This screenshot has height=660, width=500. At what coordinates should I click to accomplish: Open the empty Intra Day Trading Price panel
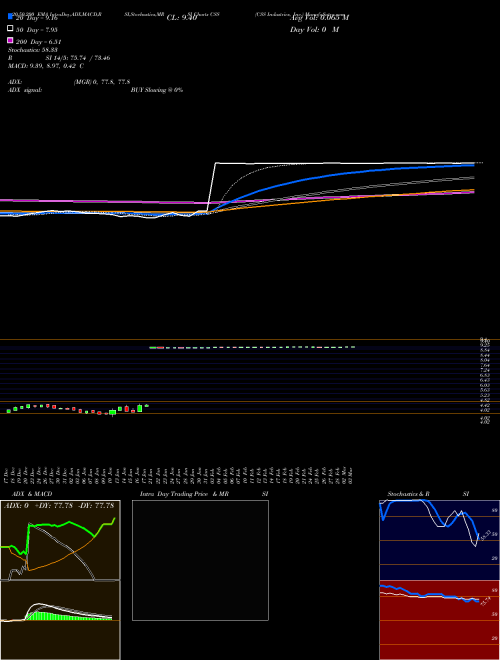tap(200, 560)
